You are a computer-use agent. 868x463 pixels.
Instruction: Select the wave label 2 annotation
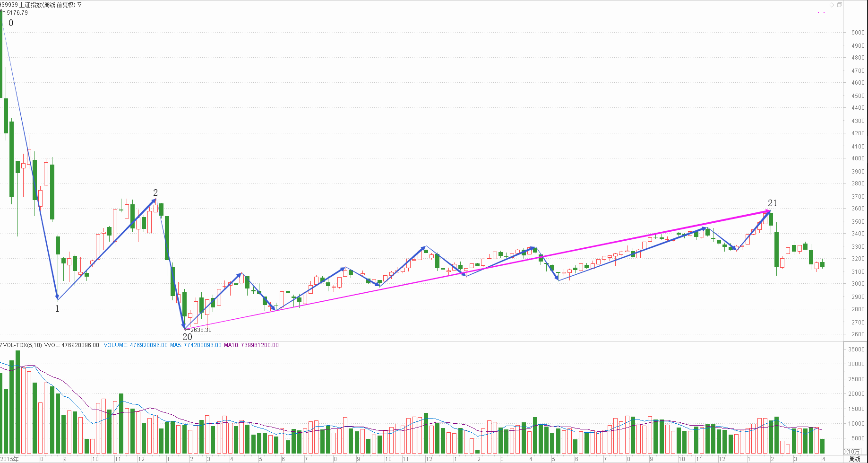click(x=155, y=192)
